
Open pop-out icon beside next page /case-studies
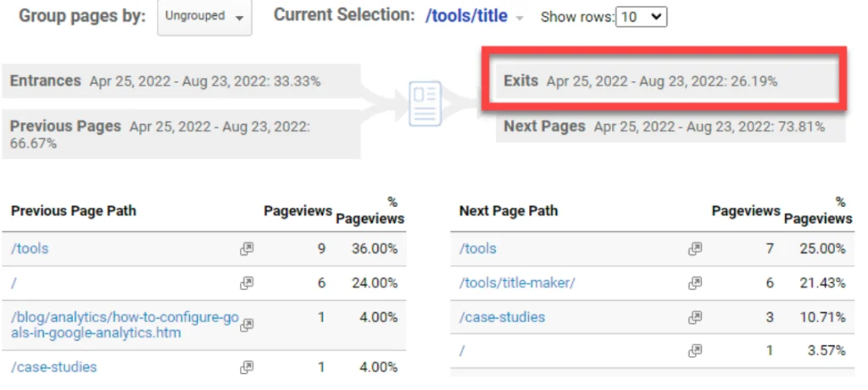coord(695,317)
